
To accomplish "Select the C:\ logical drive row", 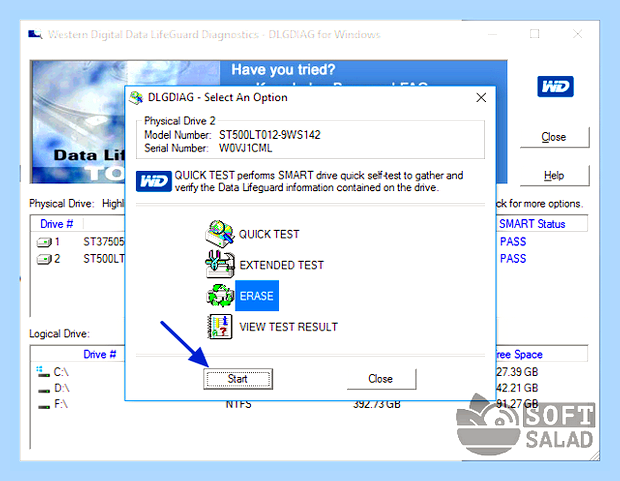I will coord(53,372).
